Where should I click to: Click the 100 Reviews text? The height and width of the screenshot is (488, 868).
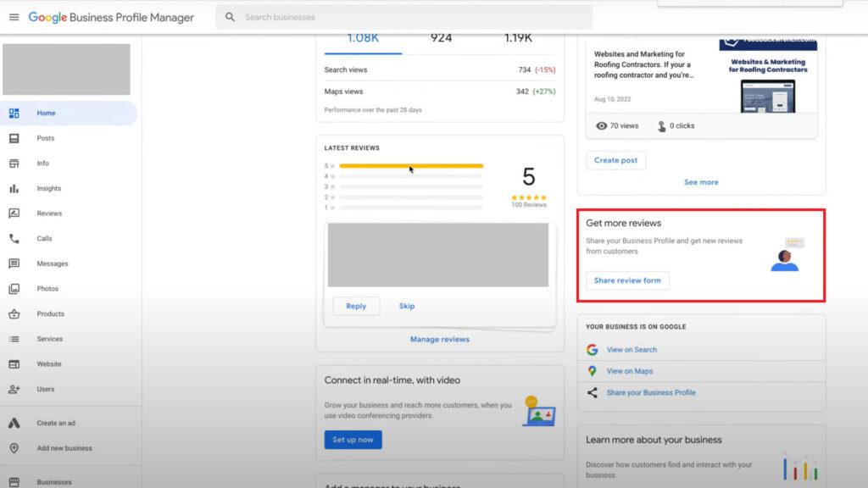tap(529, 205)
